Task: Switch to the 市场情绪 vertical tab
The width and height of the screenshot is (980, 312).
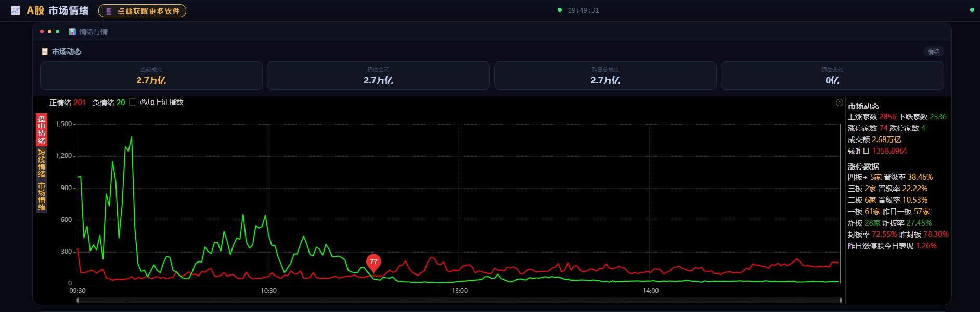Action: click(x=42, y=196)
